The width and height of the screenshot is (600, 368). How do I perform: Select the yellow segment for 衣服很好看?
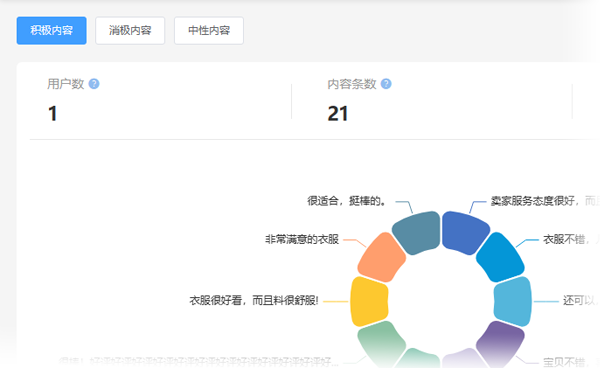pyautogui.click(x=369, y=301)
